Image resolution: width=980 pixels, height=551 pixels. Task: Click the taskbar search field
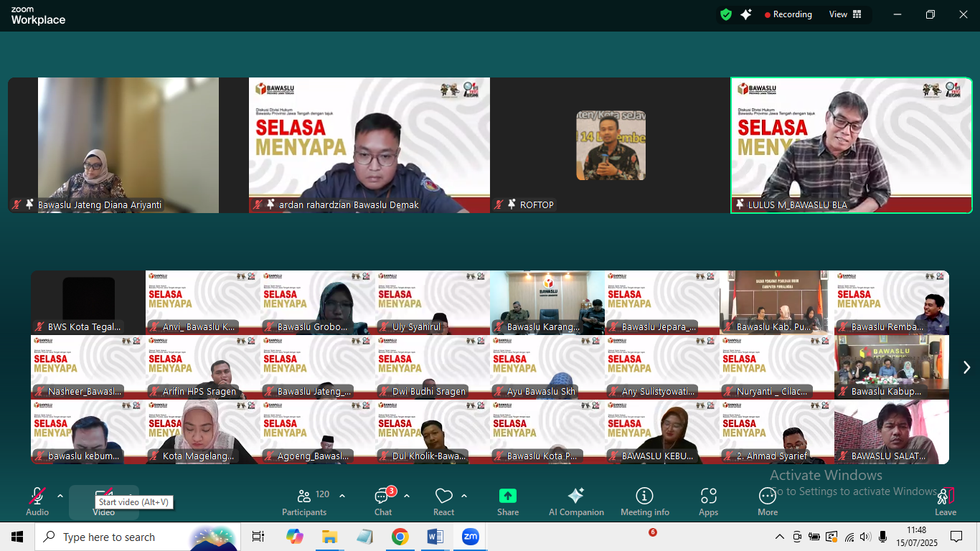tap(129, 537)
